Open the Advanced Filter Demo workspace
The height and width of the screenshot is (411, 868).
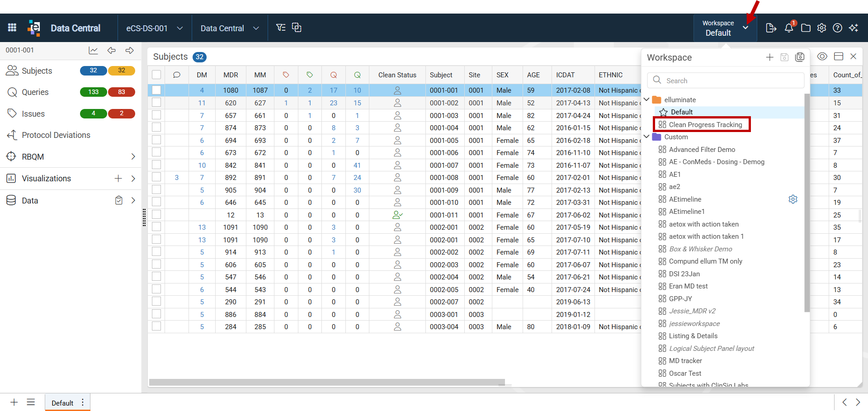pyautogui.click(x=702, y=149)
